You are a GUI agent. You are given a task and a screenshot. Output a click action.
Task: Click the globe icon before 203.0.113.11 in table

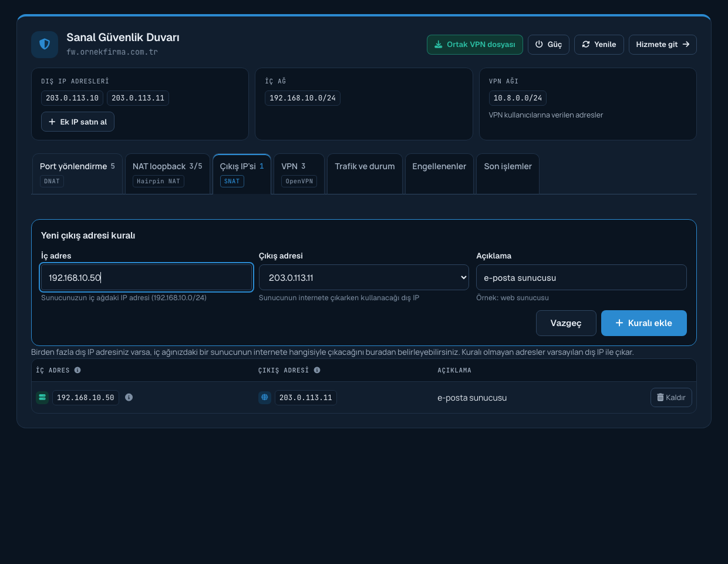point(265,398)
